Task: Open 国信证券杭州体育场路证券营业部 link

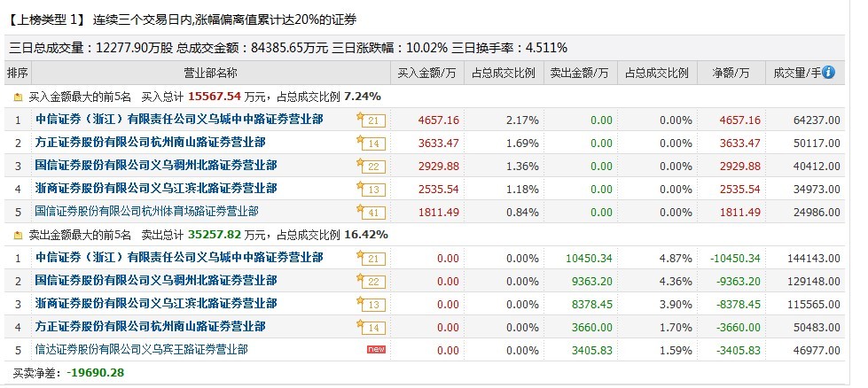Action: [x=146, y=212]
